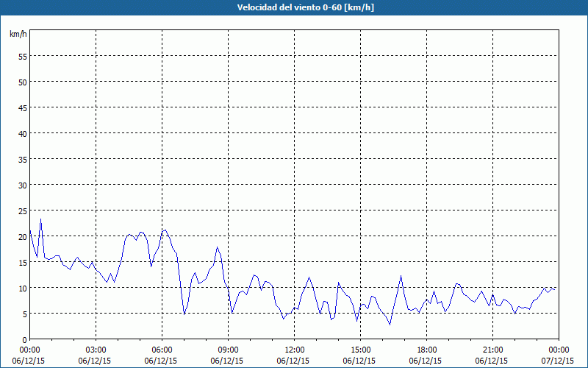Click the highest wind speed peak on the line
Screen dimensions: 588x368
(40, 219)
